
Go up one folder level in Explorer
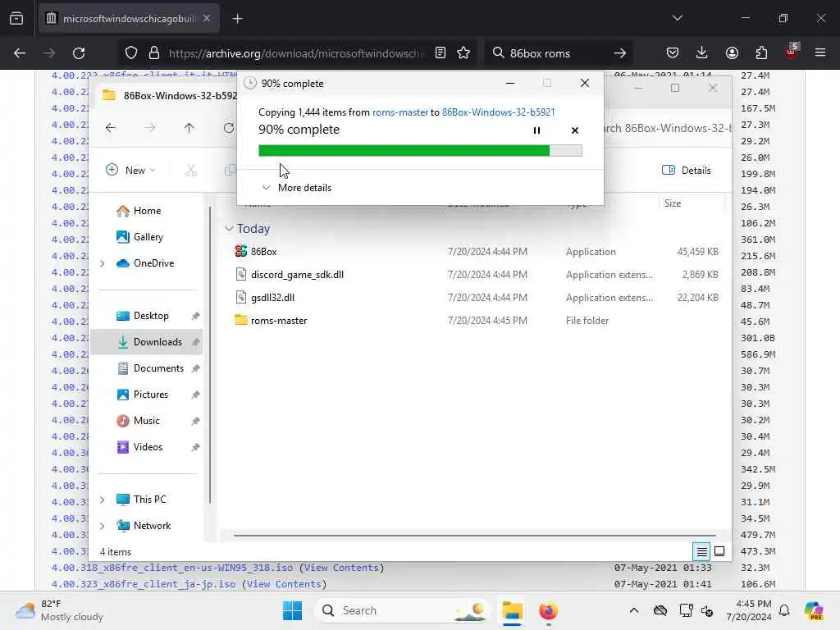coord(189,128)
